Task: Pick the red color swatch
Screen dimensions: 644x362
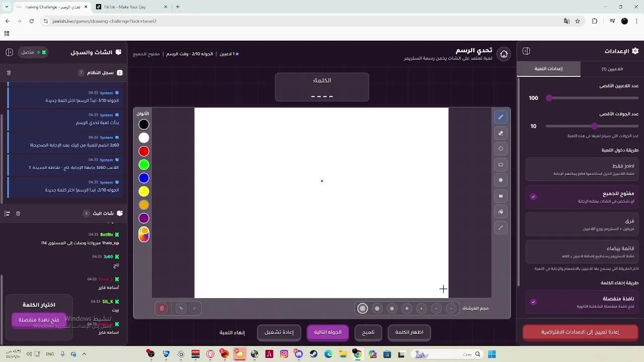Action: (x=144, y=151)
